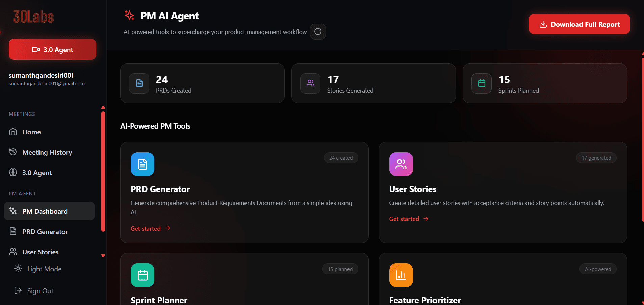This screenshot has height=305, width=644.
Task: Open the Feature Prioritizer chart icon
Action: click(401, 275)
